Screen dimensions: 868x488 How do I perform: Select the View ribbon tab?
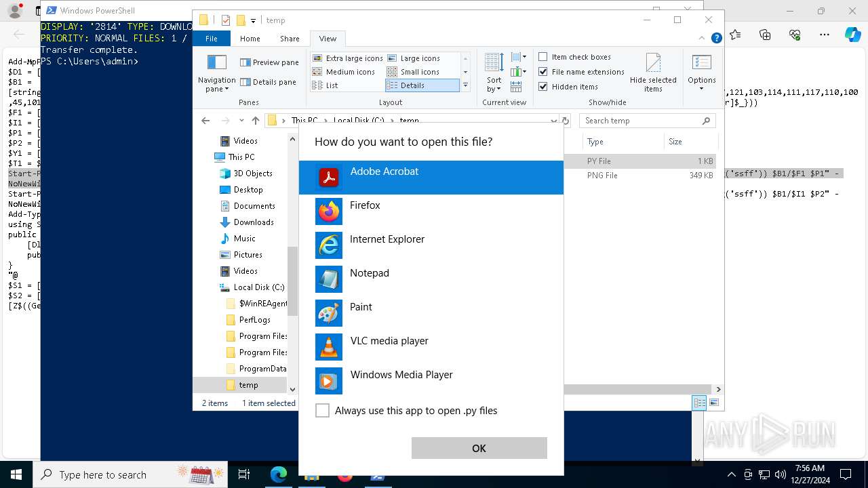point(328,39)
